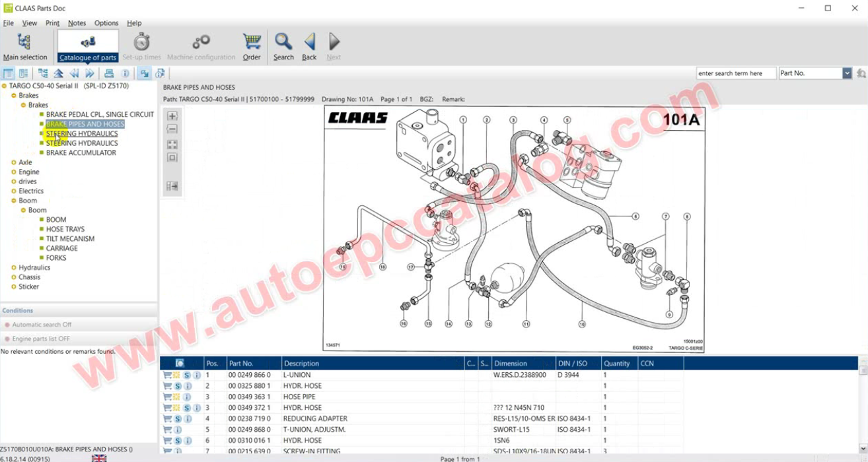Collapse the Boom top-level tree node

pyautogui.click(x=13, y=201)
